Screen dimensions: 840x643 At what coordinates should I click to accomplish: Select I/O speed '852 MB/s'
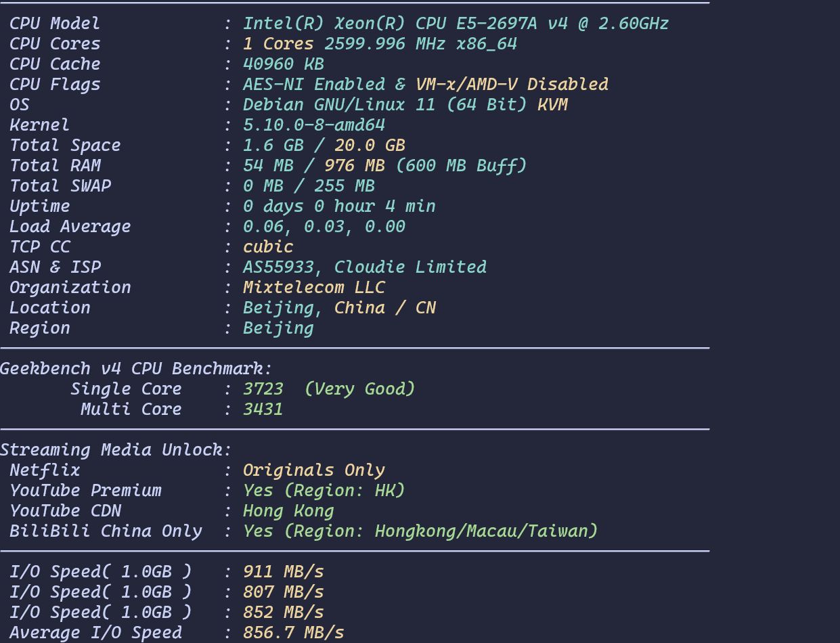click(284, 613)
